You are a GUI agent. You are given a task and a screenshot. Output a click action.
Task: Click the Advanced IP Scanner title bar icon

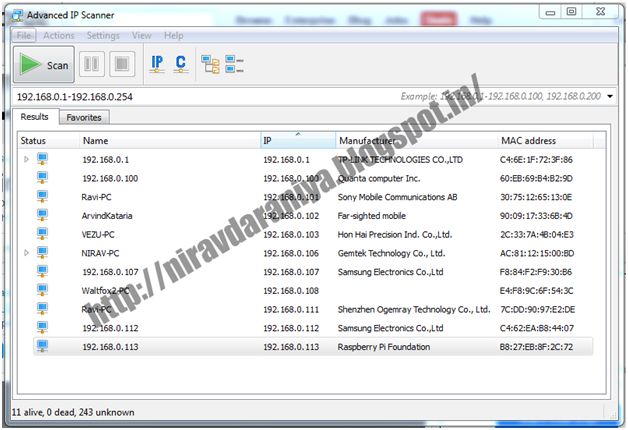click(17, 16)
